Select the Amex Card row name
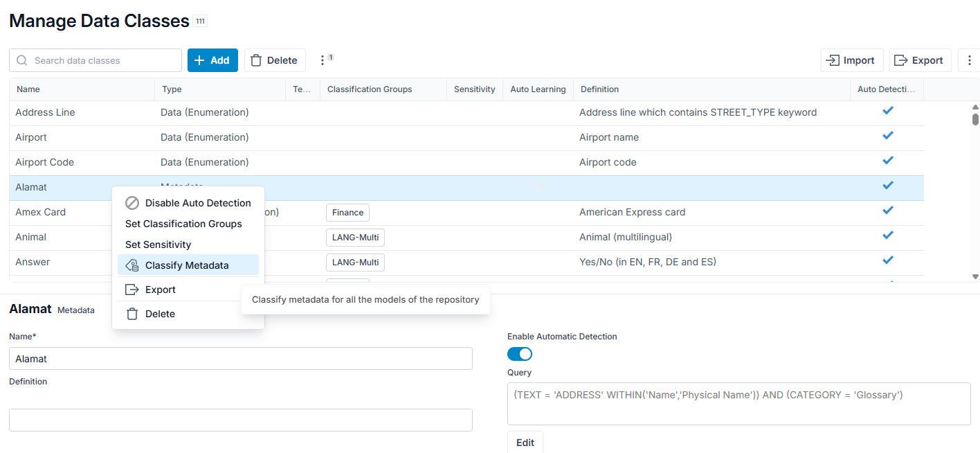 coord(40,212)
